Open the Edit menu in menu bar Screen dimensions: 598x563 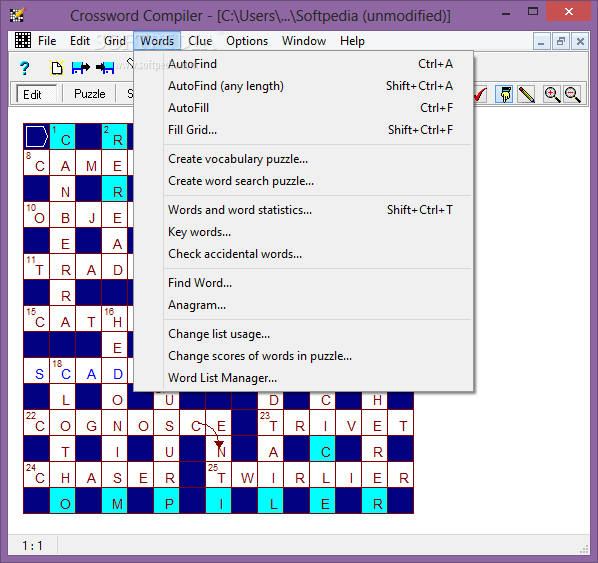pos(80,41)
